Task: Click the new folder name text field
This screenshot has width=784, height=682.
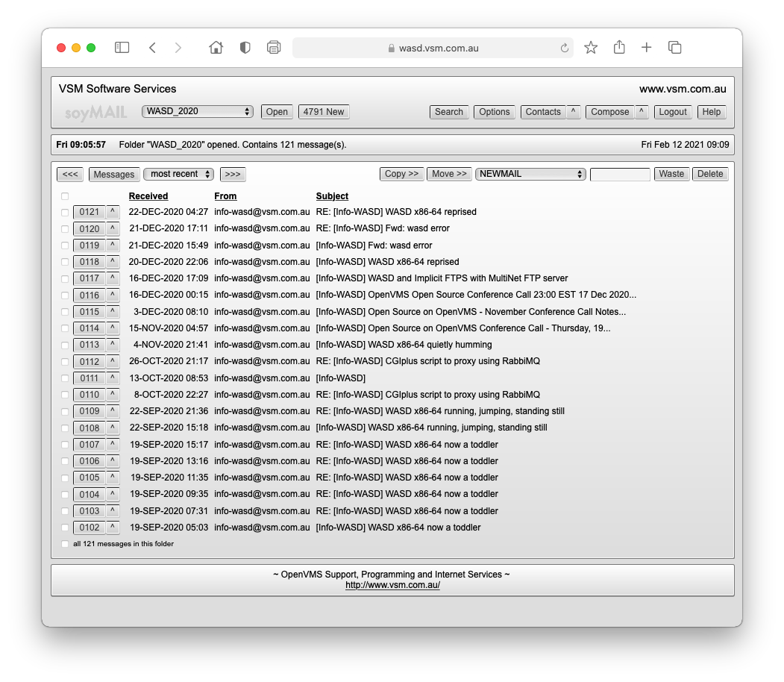Action: tap(620, 174)
